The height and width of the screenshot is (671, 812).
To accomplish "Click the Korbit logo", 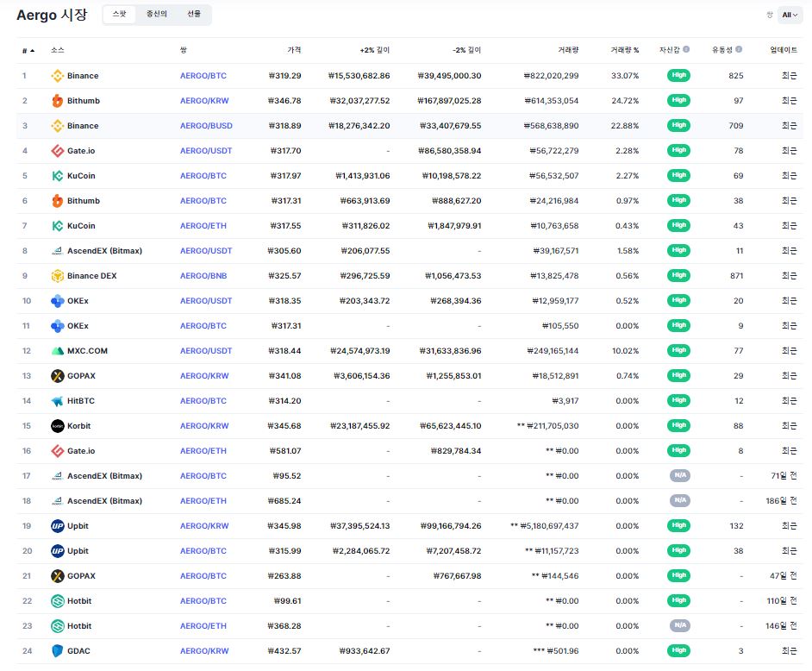I will 58,426.
